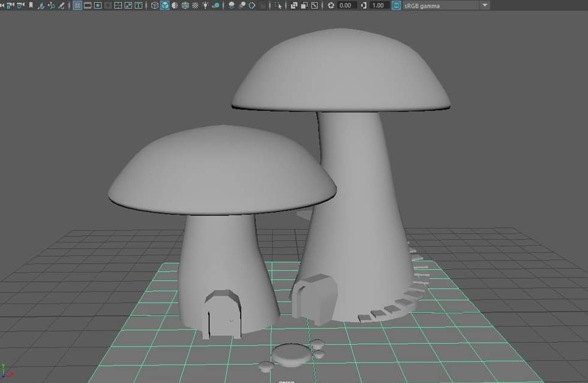Select the tall mushroom's cap

341,70
